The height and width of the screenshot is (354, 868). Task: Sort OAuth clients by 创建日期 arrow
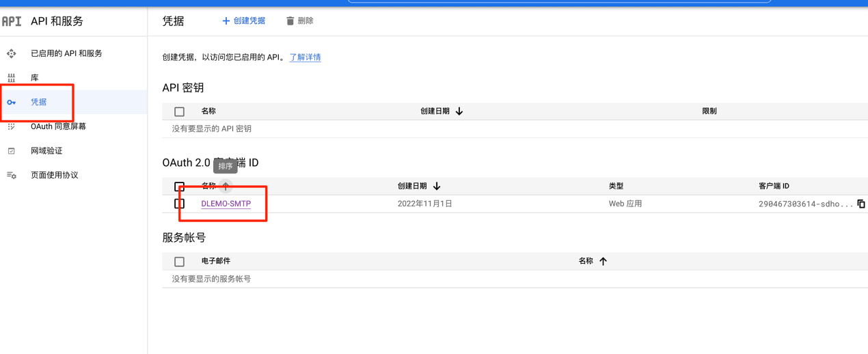click(x=437, y=186)
